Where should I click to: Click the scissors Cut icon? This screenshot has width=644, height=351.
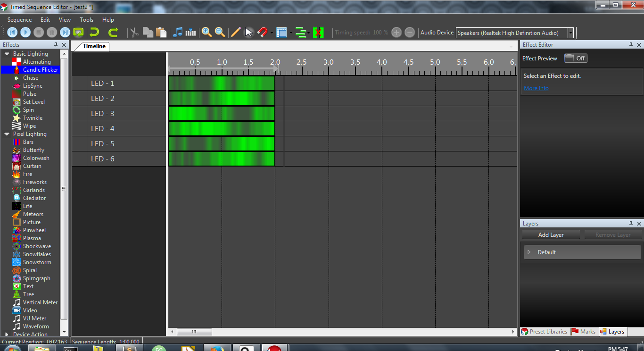pyautogui.click(x=134, y=33)
